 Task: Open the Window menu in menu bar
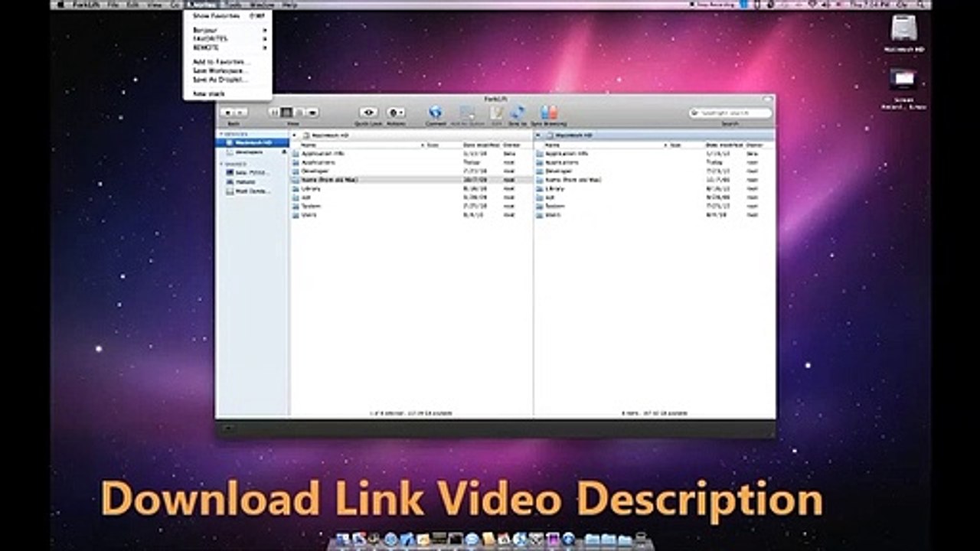tap(262, 5)
